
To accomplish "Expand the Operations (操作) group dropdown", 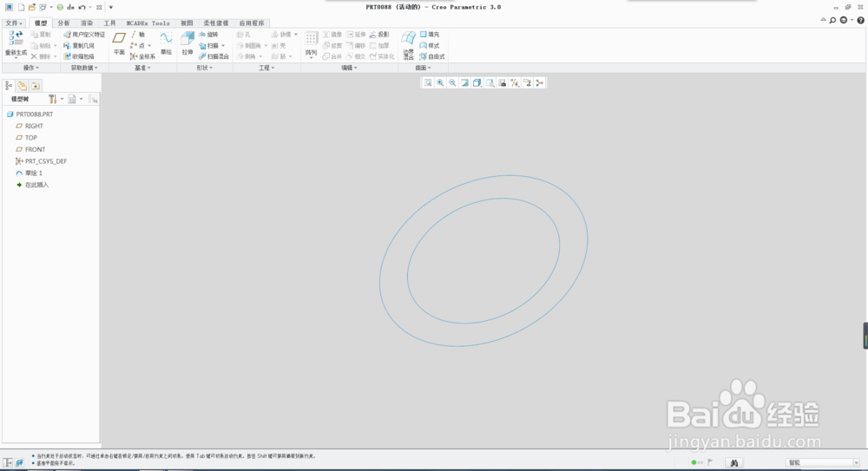I will pyautogui.click(x=31, y=68).
